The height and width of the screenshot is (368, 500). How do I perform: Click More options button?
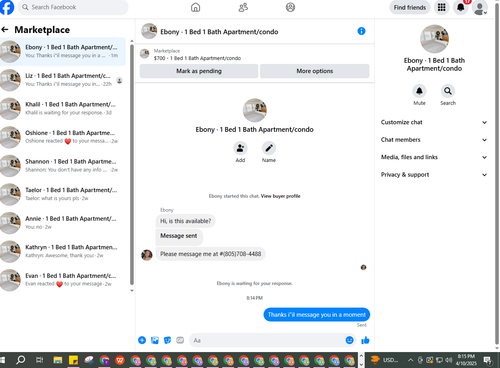pos(315,71)
